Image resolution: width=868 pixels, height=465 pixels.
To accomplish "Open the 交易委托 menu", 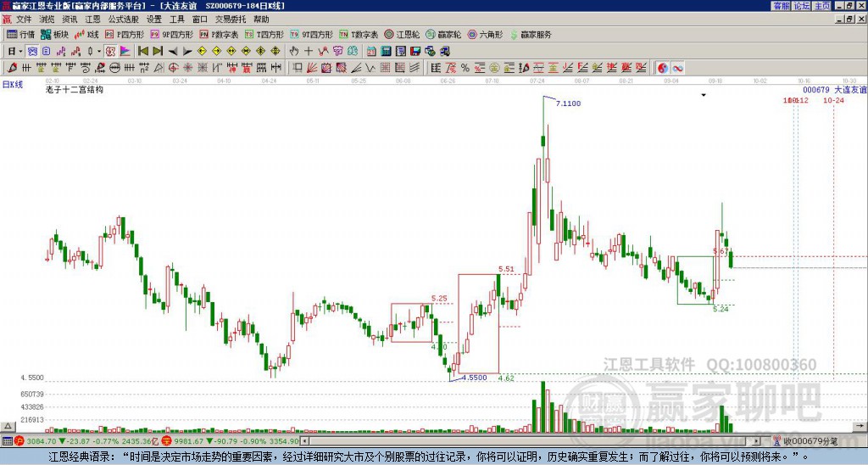I will click(231, 20).
